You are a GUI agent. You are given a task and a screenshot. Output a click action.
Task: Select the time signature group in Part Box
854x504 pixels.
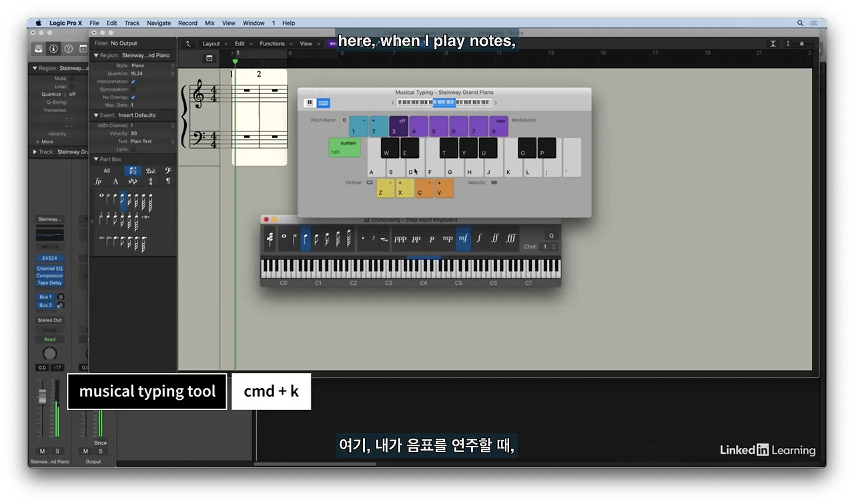[x=151, y=181]
